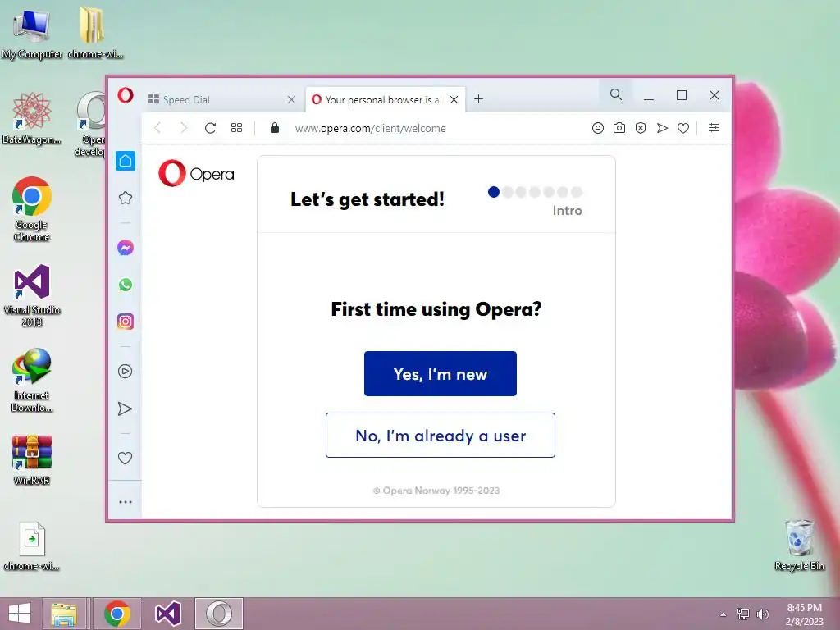This screenshot has width=840, height=630.
Task: Close the 'Your personal browser' tab
Action: (x=454, y=99)
